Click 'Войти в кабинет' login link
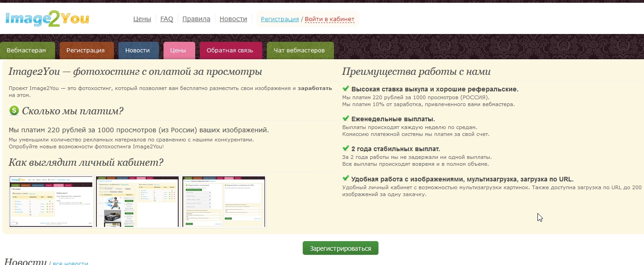This screenshot has height=265, width=644. [x=330, y=19]
